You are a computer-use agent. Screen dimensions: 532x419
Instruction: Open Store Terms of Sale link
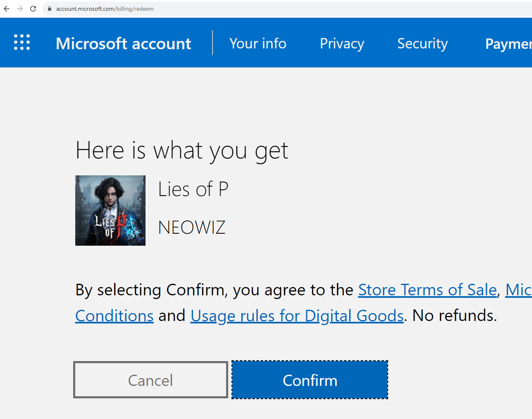[x=427, y=290]
